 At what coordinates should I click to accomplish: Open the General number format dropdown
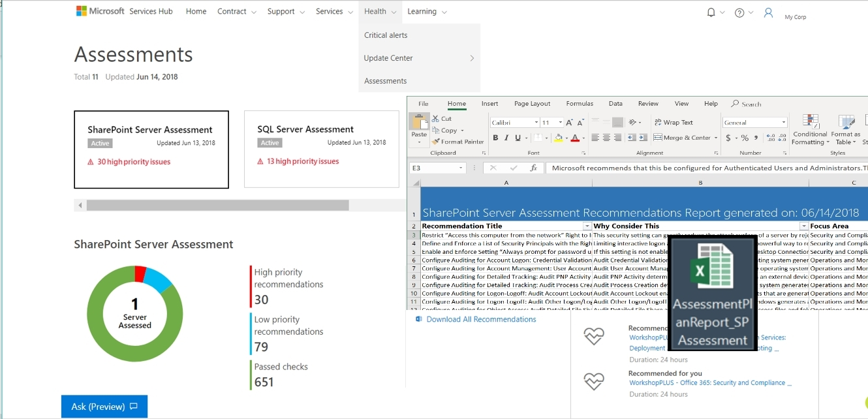(784, 123)
